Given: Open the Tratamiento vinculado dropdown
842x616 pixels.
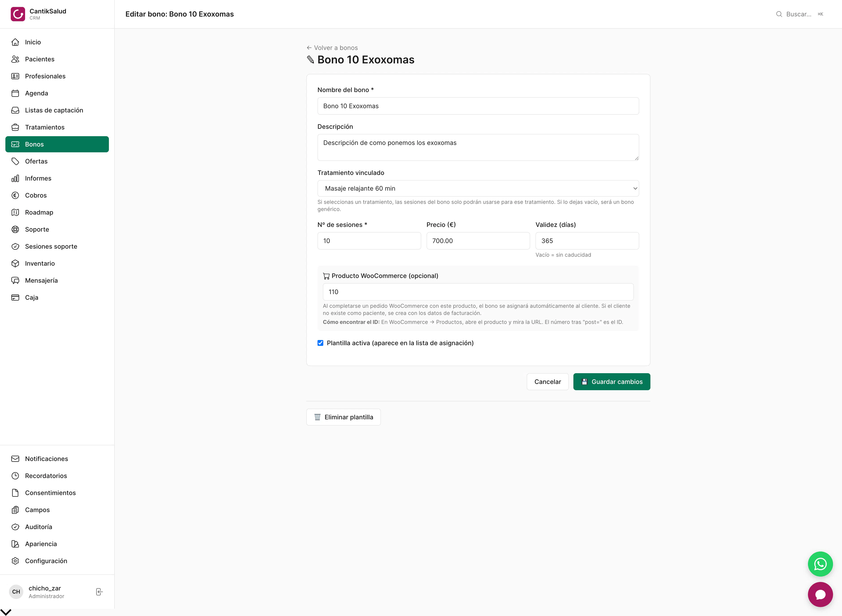Looking at the screenshot, I should 478,188.
